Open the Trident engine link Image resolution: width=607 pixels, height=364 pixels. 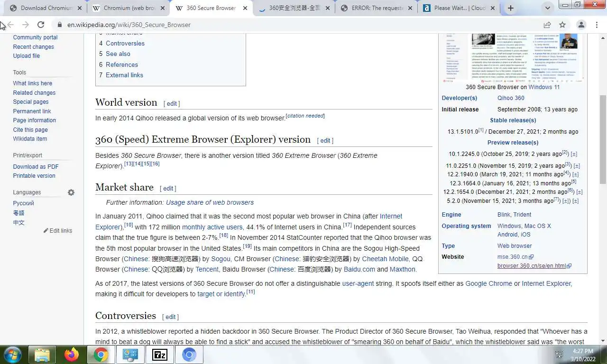click(x=523, y=215)
